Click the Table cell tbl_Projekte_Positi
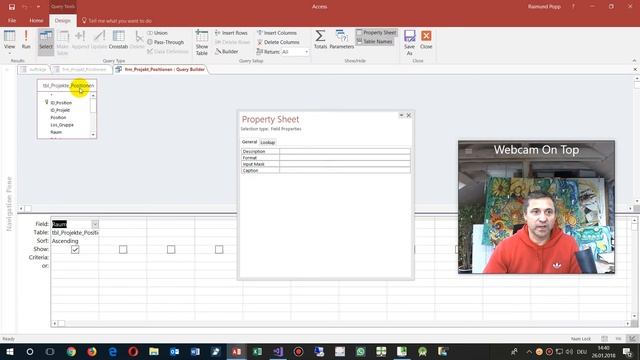 pos(75,233)
